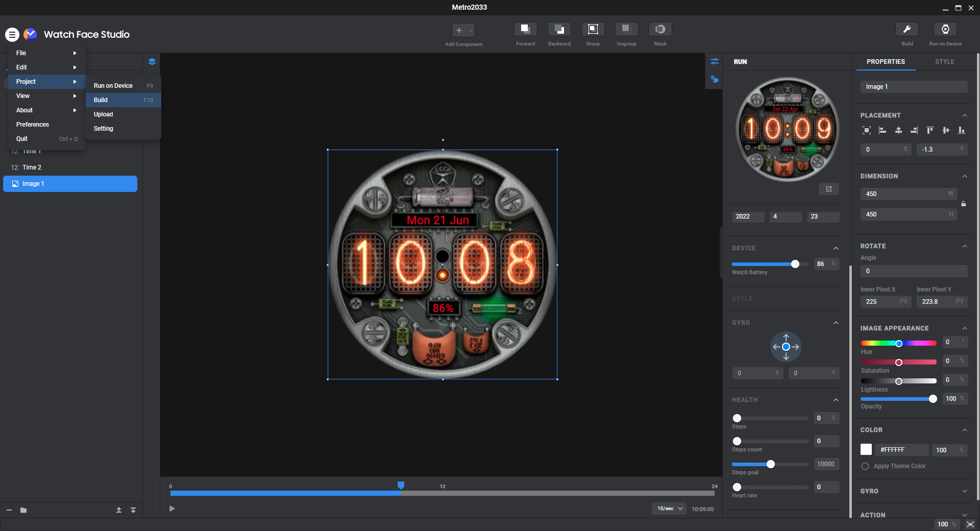Open the hamburger main menu icon
The image size is (980, 531).
tap(12, 34)
